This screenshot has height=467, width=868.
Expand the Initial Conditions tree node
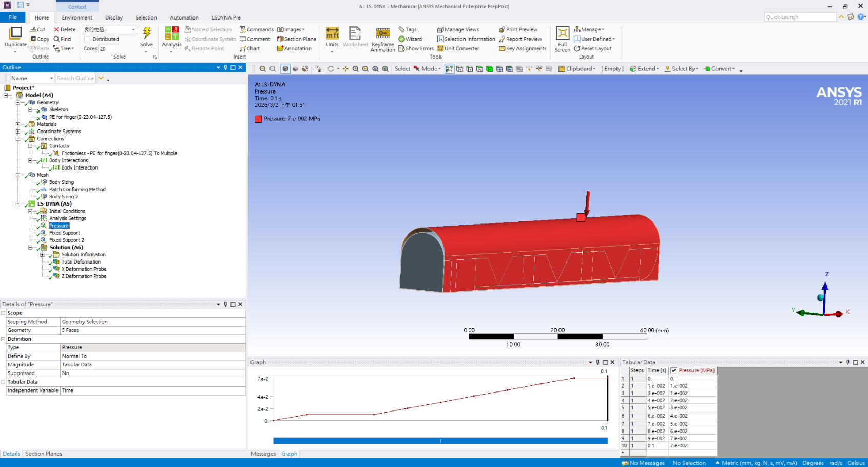tap(30, 211)
